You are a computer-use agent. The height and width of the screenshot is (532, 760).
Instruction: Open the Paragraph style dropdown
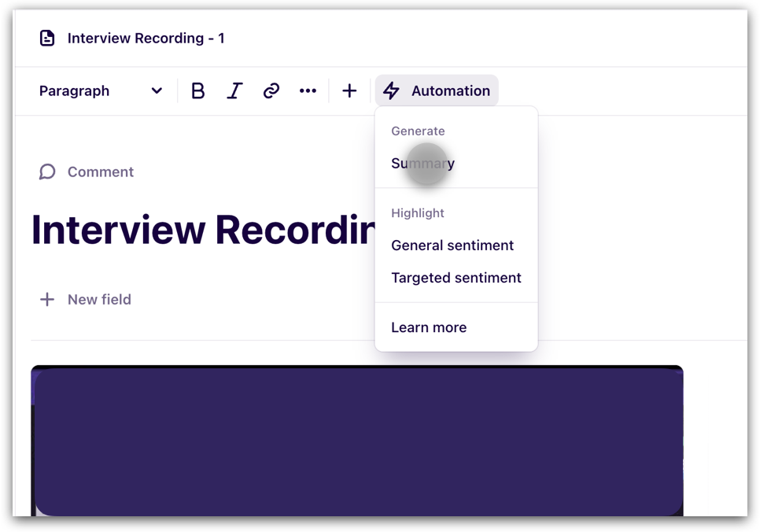(75, 91)
